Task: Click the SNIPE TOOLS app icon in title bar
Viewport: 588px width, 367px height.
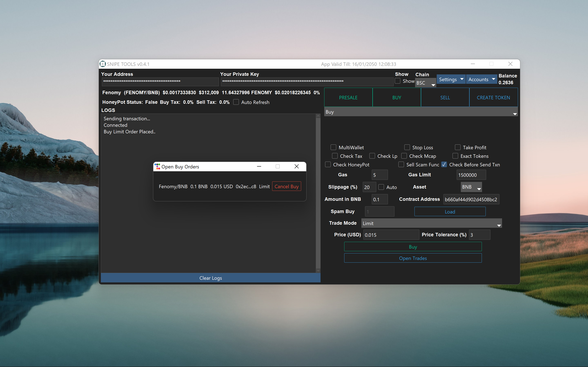Action: tap(103, 64)
